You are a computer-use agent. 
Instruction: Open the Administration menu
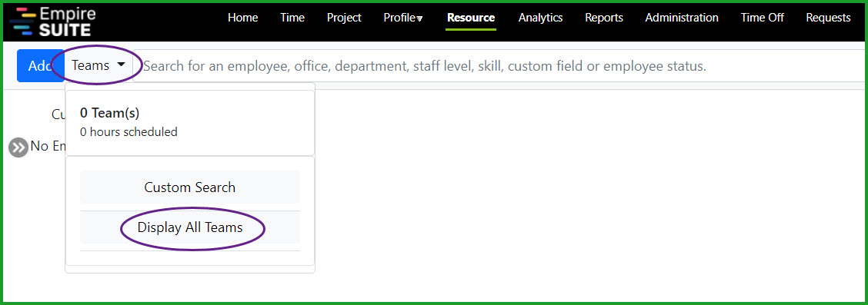coord(682,18)
